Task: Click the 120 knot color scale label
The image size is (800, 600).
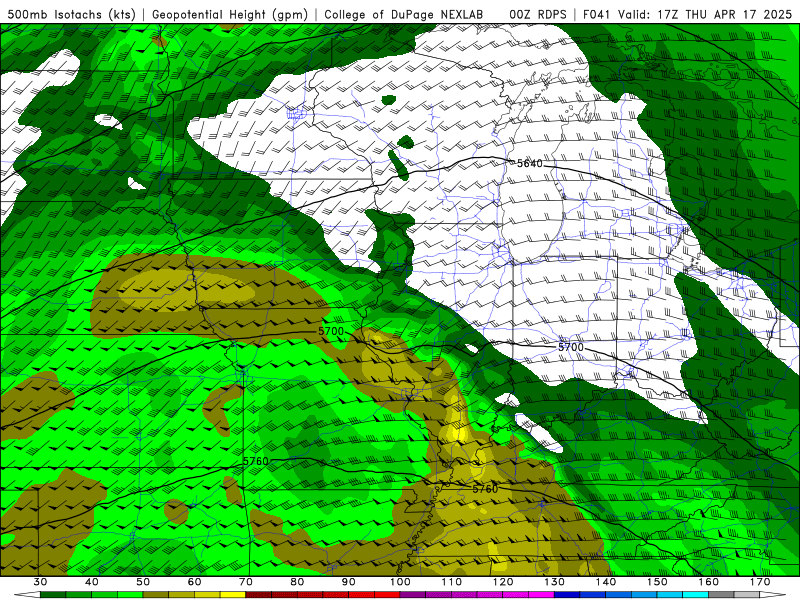Action: (503, 582)
